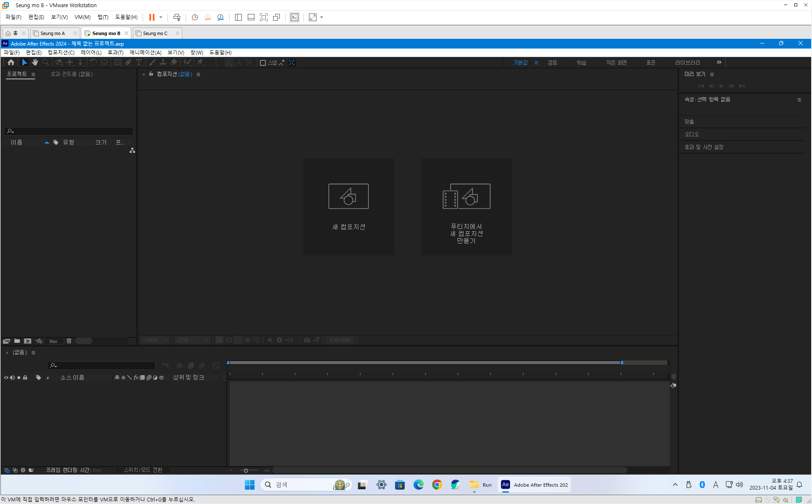This screenshot has width=812, height=504.
Task: Select the Type tool
Action: point(139,62)
